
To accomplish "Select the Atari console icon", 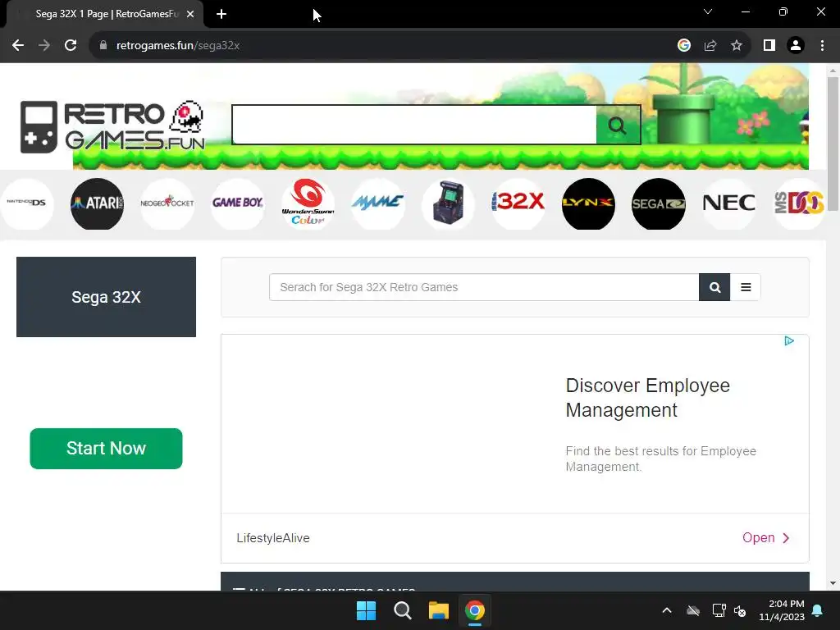I will point(97,204).
